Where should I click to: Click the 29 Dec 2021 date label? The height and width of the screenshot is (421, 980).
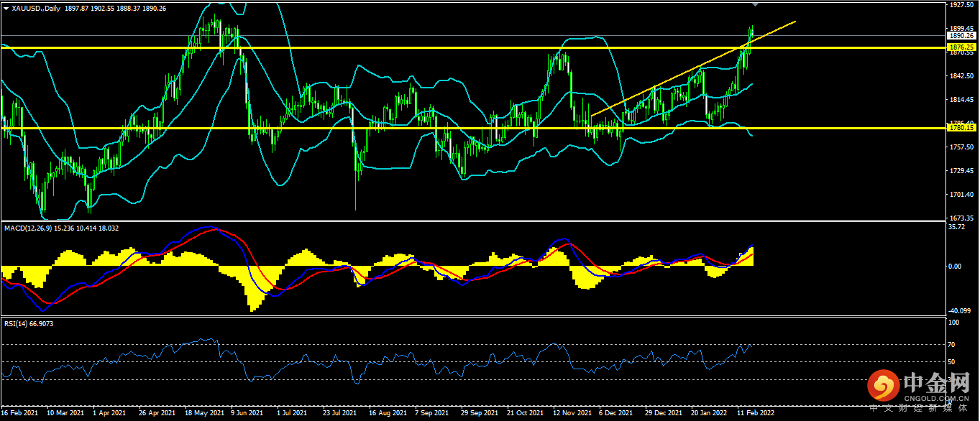coord(662,413)
